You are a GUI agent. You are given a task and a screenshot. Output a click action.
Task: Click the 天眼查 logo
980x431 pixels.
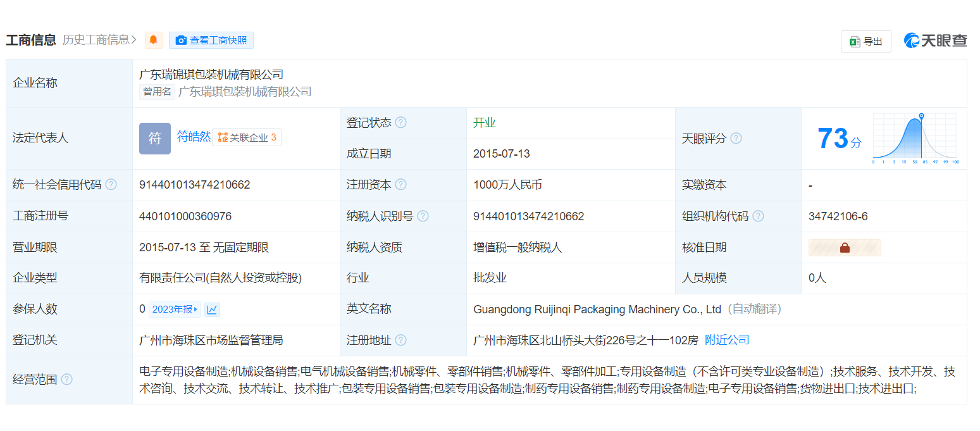click(x=935, y=41)
